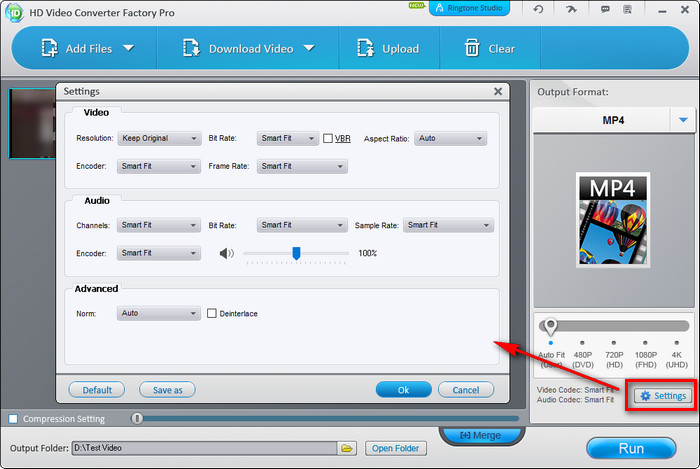Click the share arrow icon in title bar
The image size is (700, 469).
(571, 9)
